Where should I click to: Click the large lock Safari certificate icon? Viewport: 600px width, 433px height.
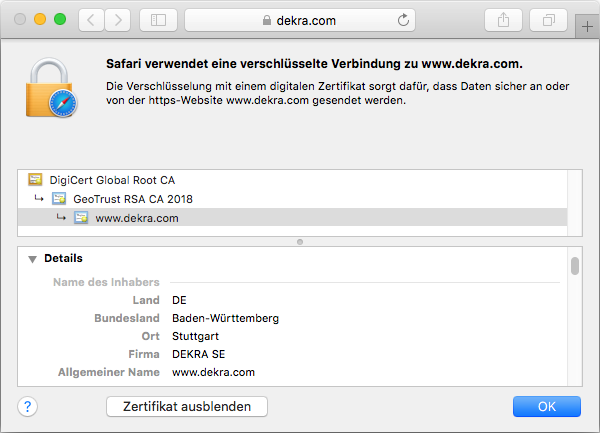tap(51, 88)
